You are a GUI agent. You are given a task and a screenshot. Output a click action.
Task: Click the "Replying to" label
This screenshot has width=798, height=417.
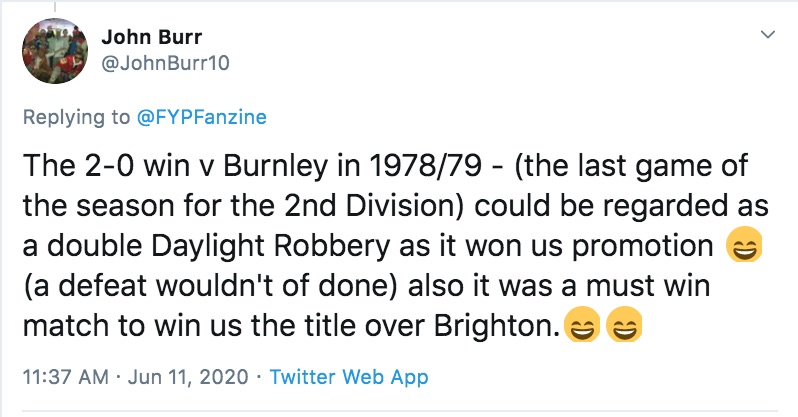pyautogui.click(x=78, y=117)
